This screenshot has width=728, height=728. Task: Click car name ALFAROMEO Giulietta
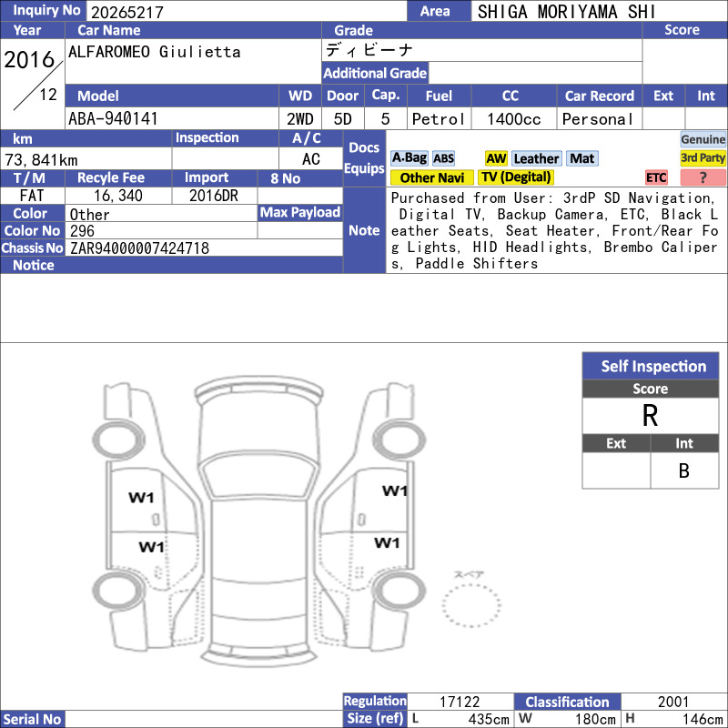pos(155,52)
